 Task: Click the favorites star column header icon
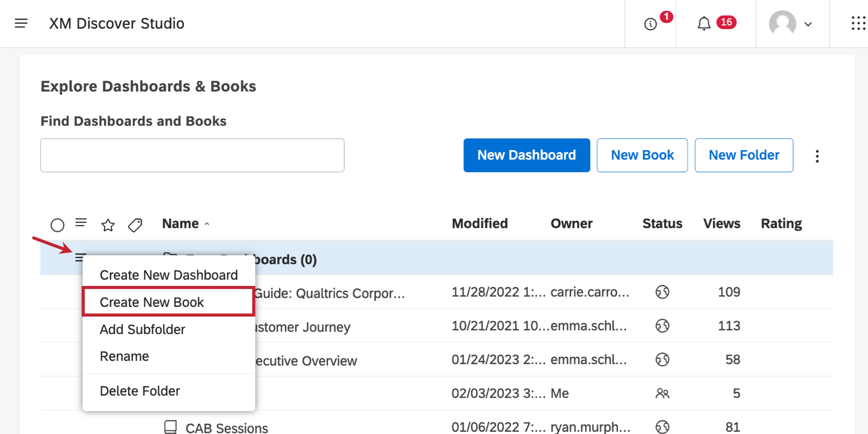[108, 225]
